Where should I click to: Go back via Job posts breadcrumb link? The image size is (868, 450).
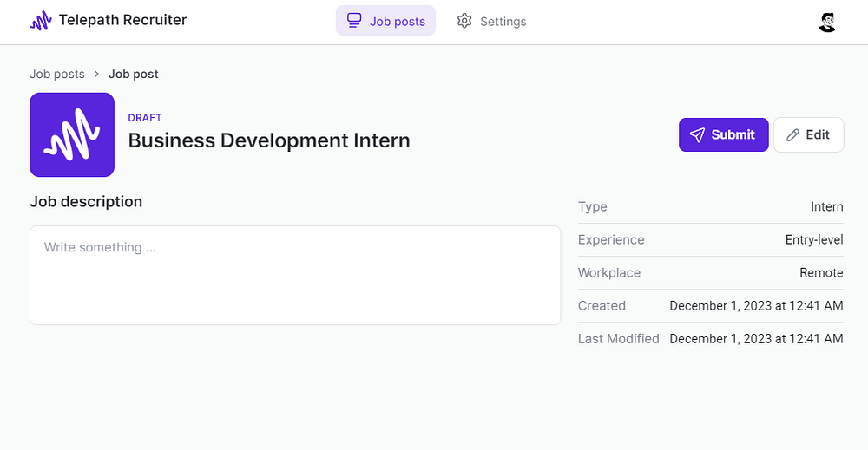pos(57,74)
